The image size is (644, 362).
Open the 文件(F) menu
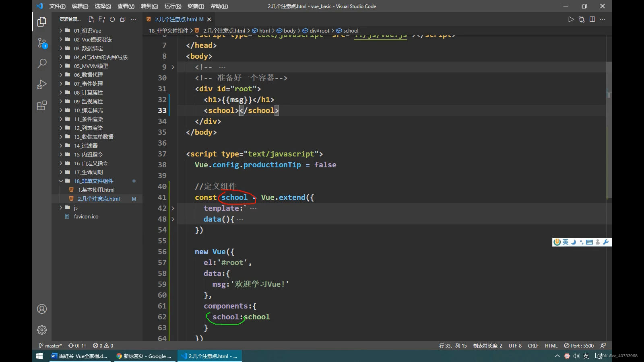(x=57, y=6)
